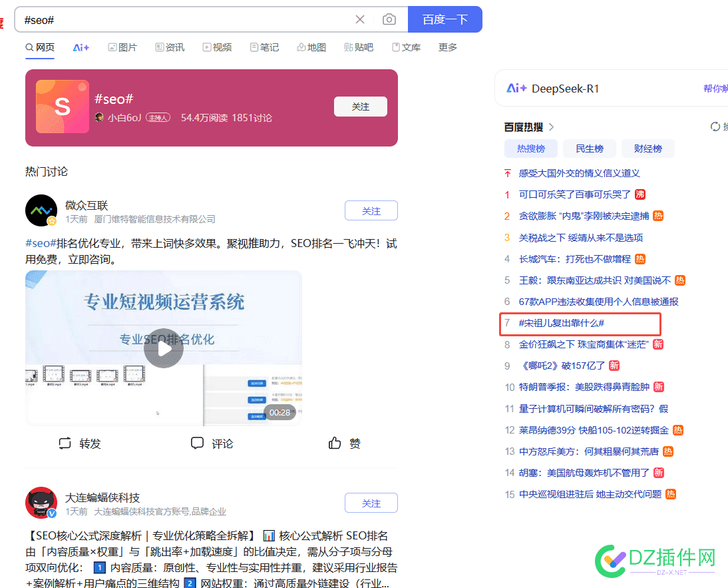Open 中方怒斥美方：何其粗暴何其荒唐
The image size is (728, 588).
[588, 451]
